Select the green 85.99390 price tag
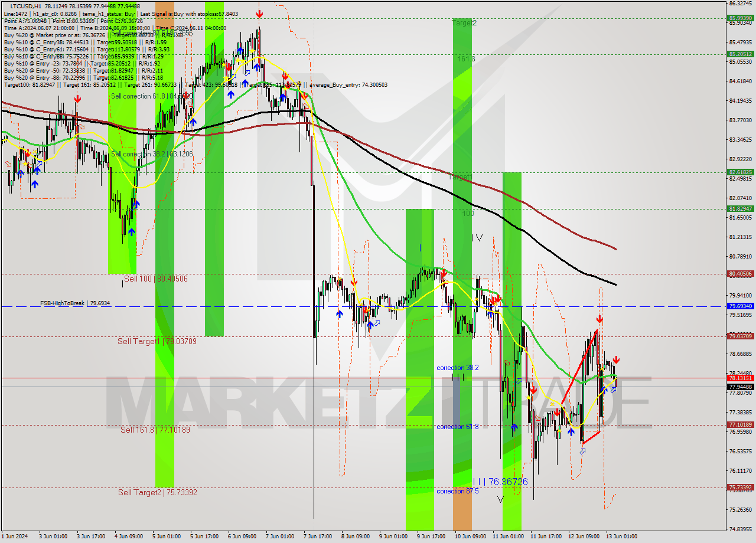 click(740, 18)
